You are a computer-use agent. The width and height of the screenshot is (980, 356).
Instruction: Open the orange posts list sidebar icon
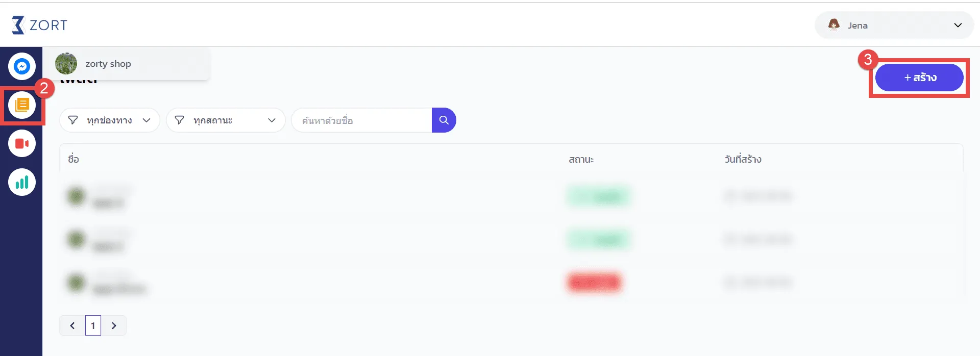coord(22,105)
